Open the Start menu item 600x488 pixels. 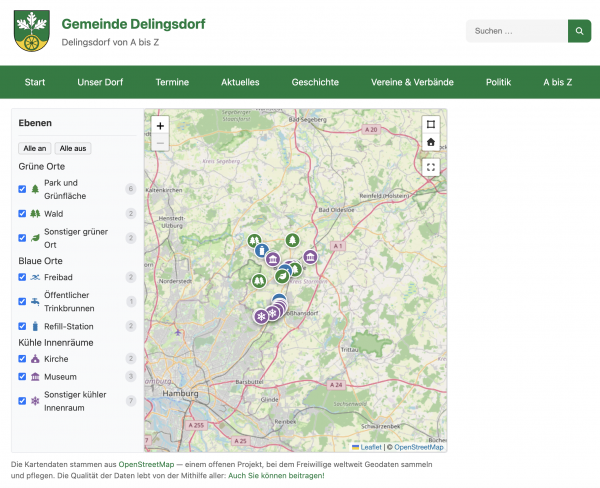click(35, 82)
